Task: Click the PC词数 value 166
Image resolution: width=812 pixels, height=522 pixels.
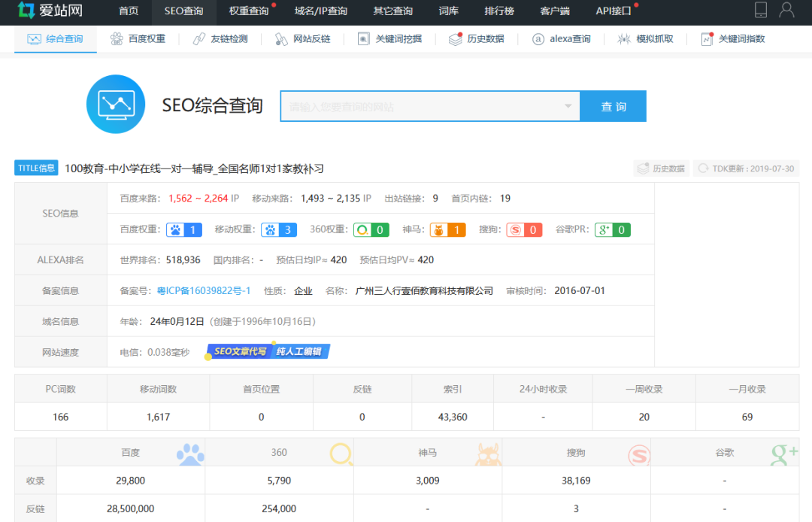Action: click(x=61, y=417)
